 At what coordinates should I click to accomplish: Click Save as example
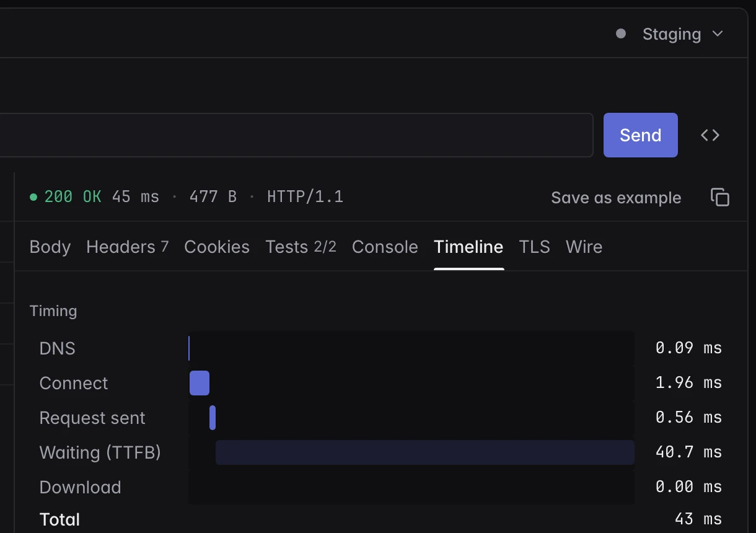(x=616, y=198)
